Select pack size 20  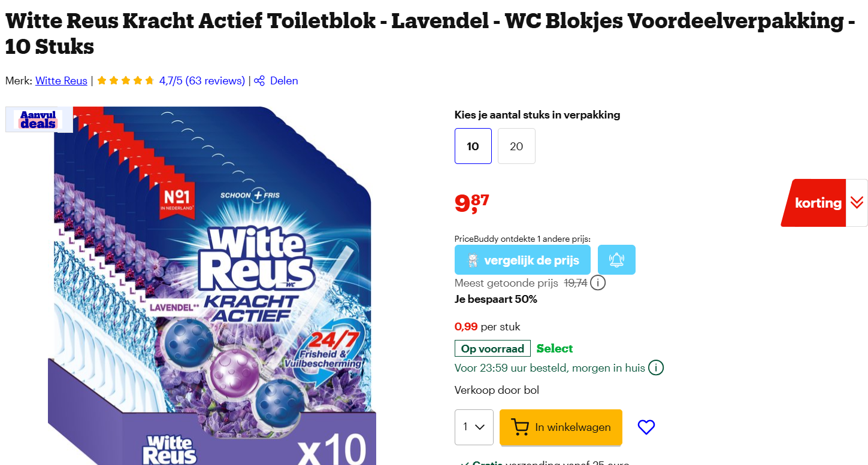(516, 145)
